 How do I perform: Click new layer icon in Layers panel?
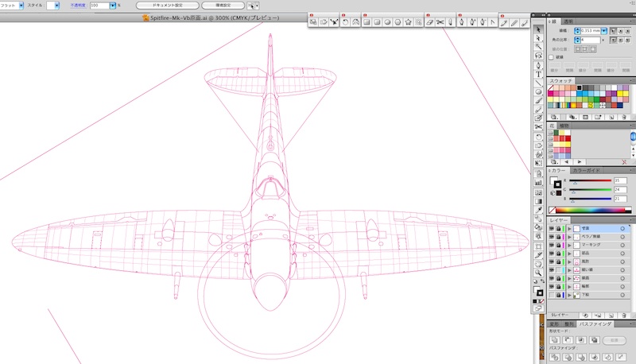coord(611,315)
